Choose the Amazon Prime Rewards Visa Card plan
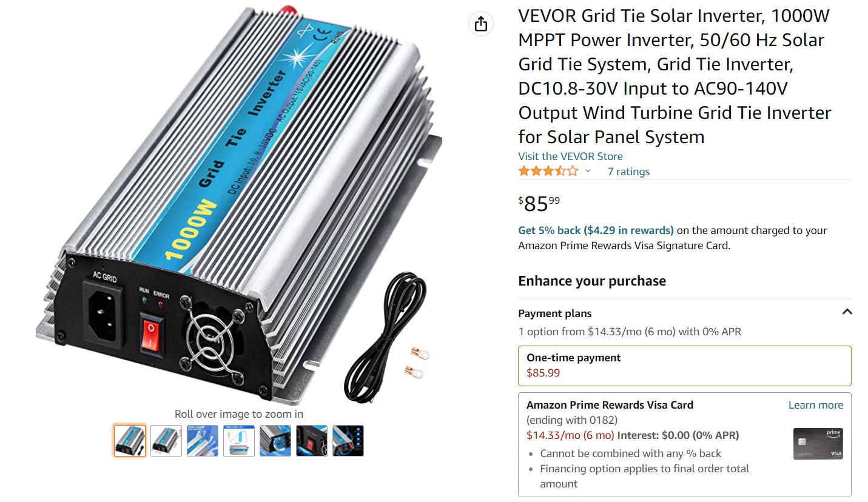868x502 pixels. (x=684, y=444)
